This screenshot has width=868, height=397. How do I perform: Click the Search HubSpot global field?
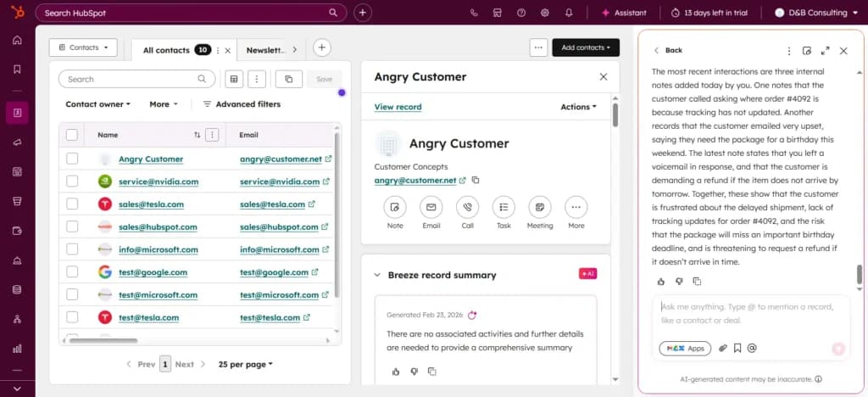point(191,13)
